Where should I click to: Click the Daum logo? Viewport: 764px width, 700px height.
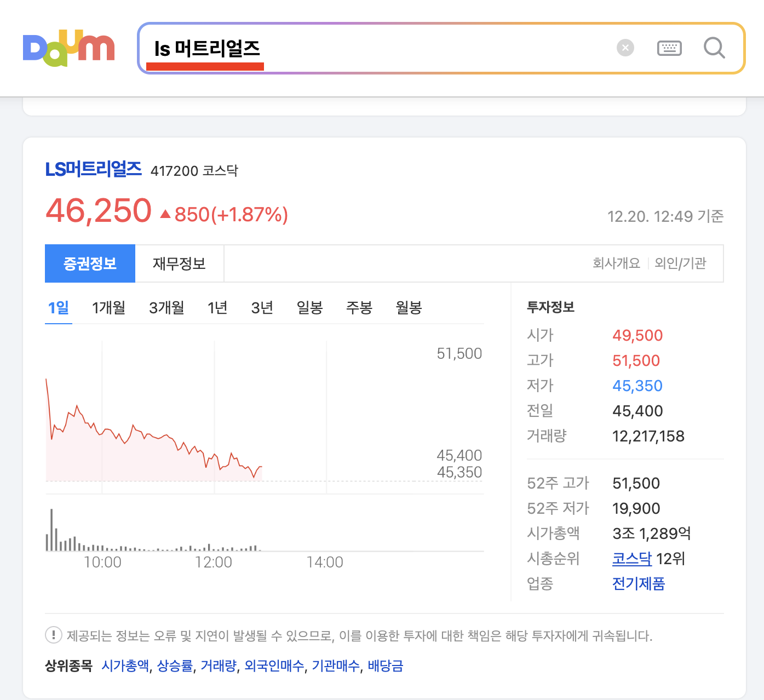pyautogui.click(x=68, y=48)
